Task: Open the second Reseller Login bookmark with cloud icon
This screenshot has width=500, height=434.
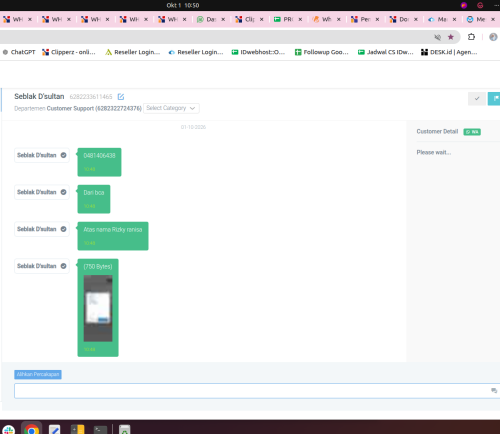Action: [x=196, y=52]
